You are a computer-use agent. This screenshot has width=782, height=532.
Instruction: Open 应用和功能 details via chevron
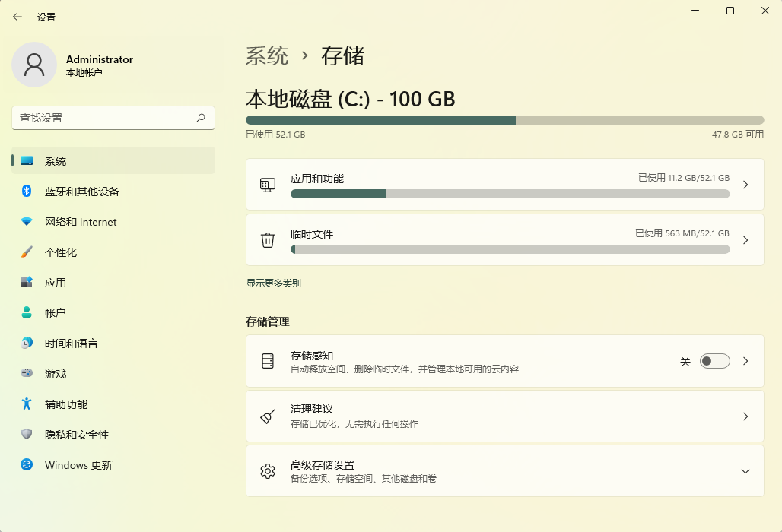[x=745, y=185]
